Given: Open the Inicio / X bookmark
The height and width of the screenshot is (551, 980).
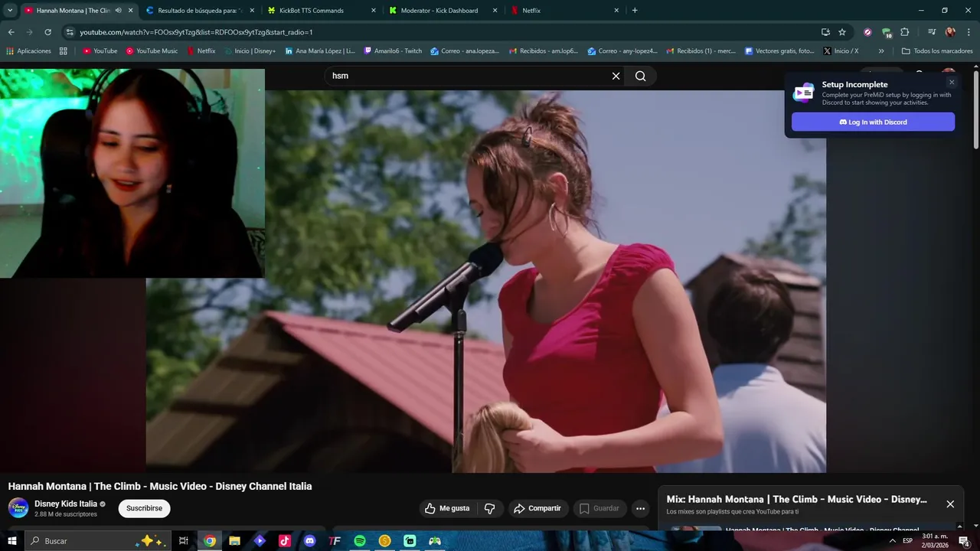Looking at the screenshot, I should tap(841, 51).
